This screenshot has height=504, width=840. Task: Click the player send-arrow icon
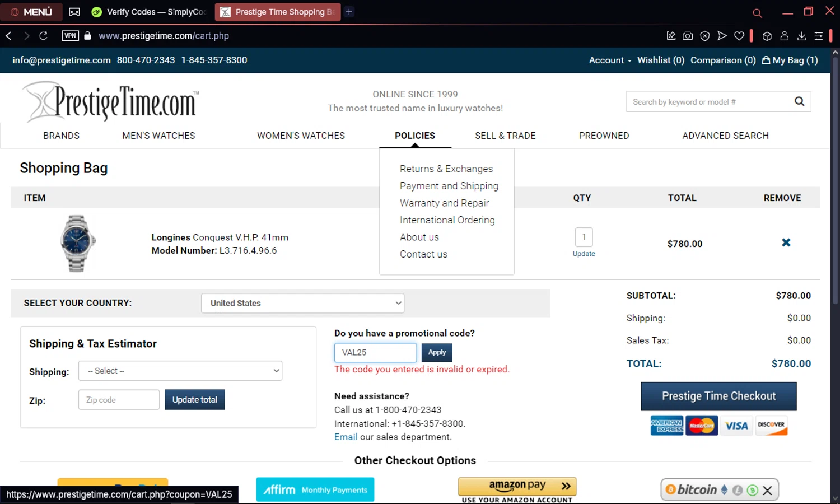722,36
